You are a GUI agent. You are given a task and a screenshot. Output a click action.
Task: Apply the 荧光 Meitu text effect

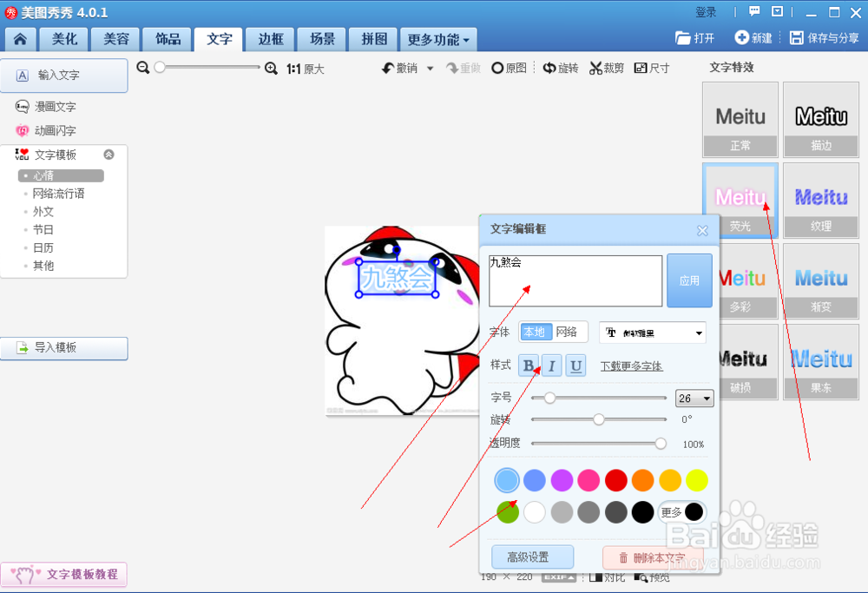click(x=740, y=200)
